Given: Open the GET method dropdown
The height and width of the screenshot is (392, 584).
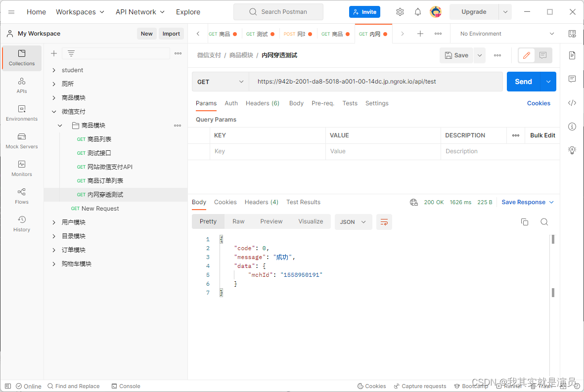Looking at the screenshot, I should coord(220,82).
